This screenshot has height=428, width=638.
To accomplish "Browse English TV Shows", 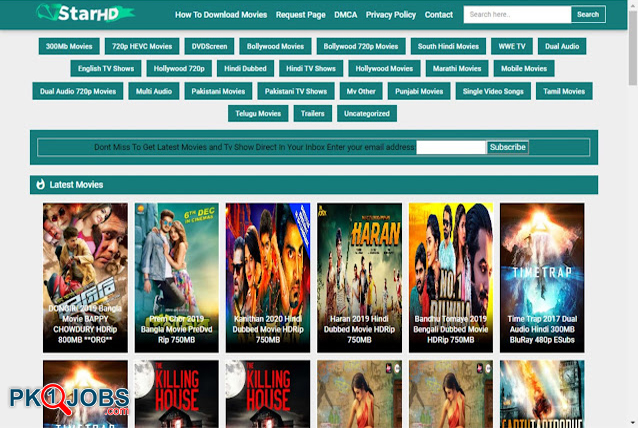I will 106,68.
